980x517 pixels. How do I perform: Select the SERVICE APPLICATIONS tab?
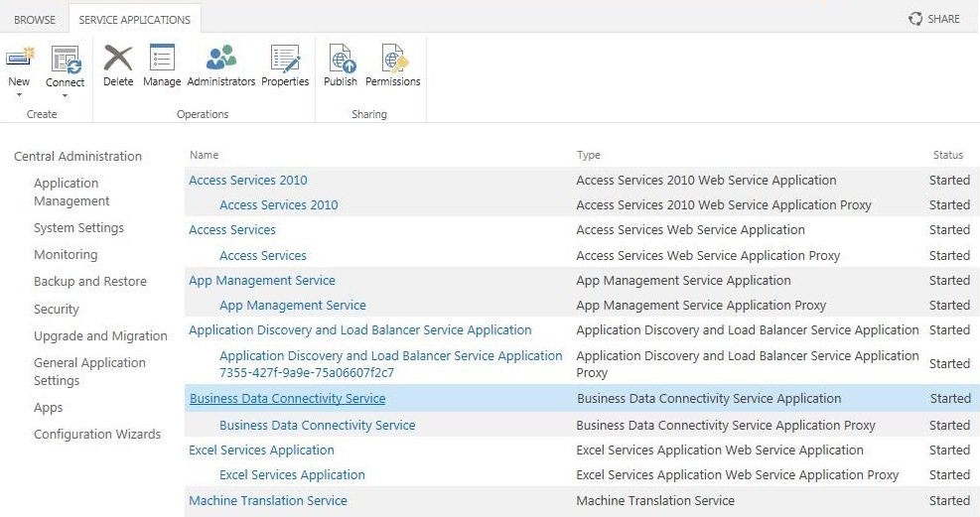point(134,20)
